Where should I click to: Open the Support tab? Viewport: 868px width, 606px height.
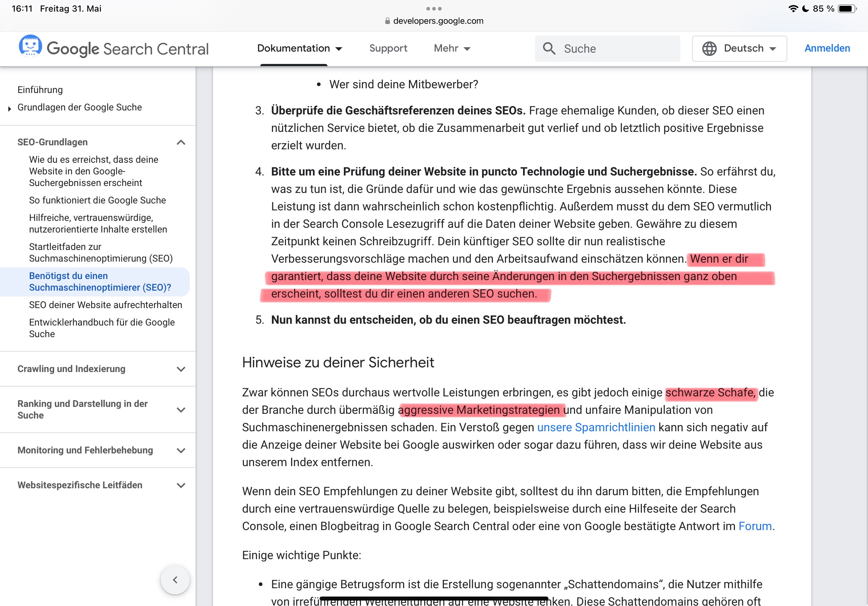coord(388,48)
